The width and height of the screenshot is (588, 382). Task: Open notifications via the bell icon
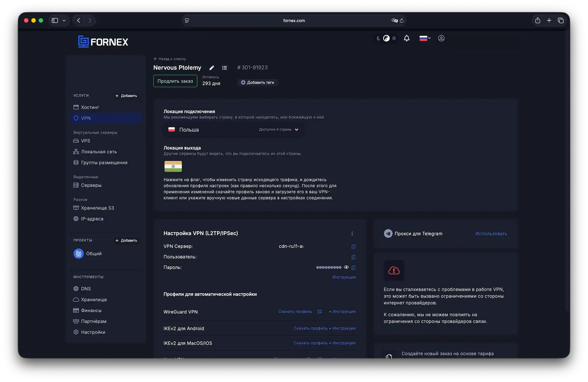pyautogui.click(x=407, y=38)
